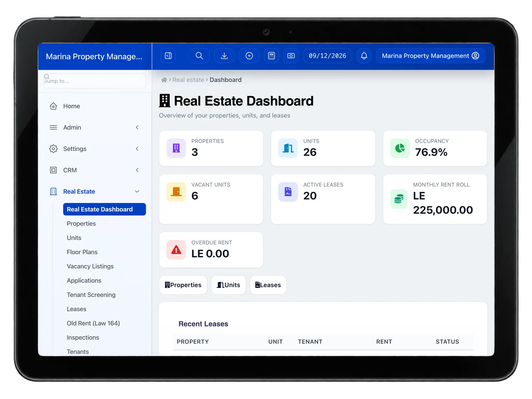Click Marina Property Manage... sidebar title
This screenshot has width=532, height=399.
(x=94, y=57)
